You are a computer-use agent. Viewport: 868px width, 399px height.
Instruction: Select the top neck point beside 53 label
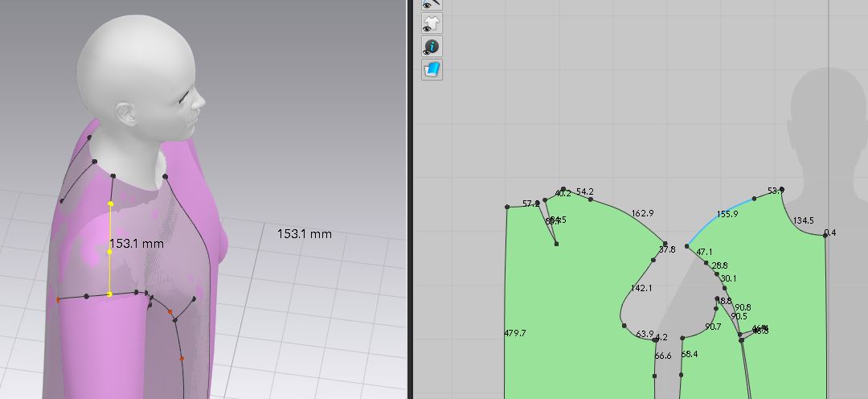point(782,190)
